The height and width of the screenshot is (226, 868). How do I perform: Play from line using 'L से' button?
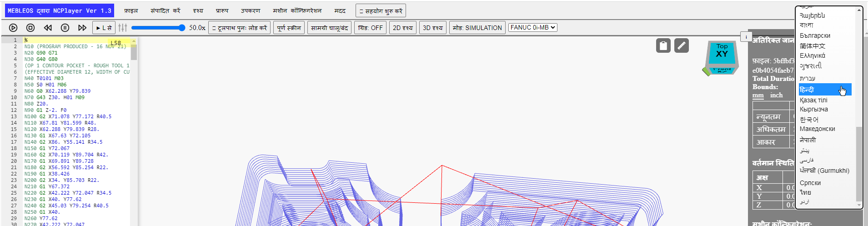click(x=104, y=28)
